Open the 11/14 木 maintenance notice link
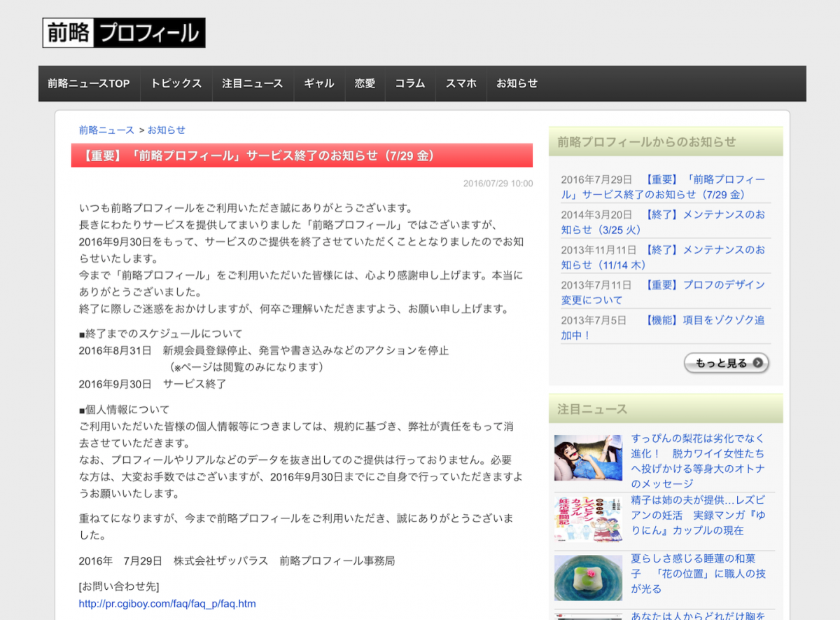Screen dimensions: 840x620 click(x=703, y=257)
